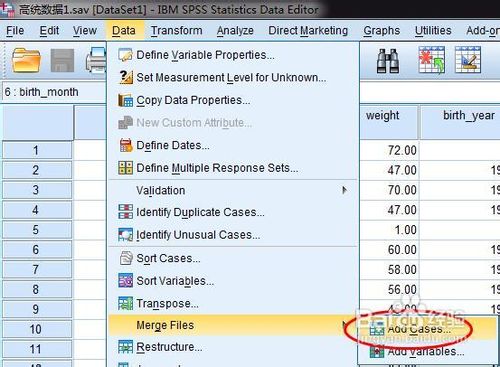The image size is (500, 367).
Task: Click the Insert Variable toolbar icon
Action: tap(468, 60)
